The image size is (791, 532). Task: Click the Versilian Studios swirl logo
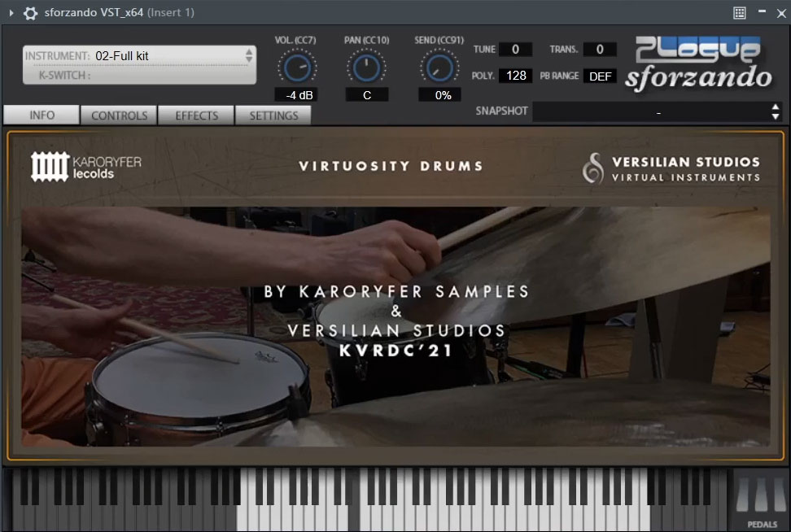point(592,168)
